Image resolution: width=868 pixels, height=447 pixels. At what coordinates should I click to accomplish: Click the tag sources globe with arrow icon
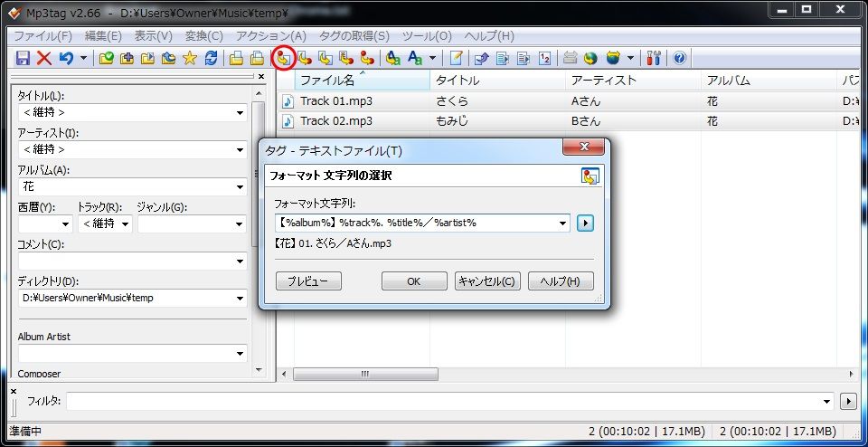pyautogui.click(x=613, y=58)
